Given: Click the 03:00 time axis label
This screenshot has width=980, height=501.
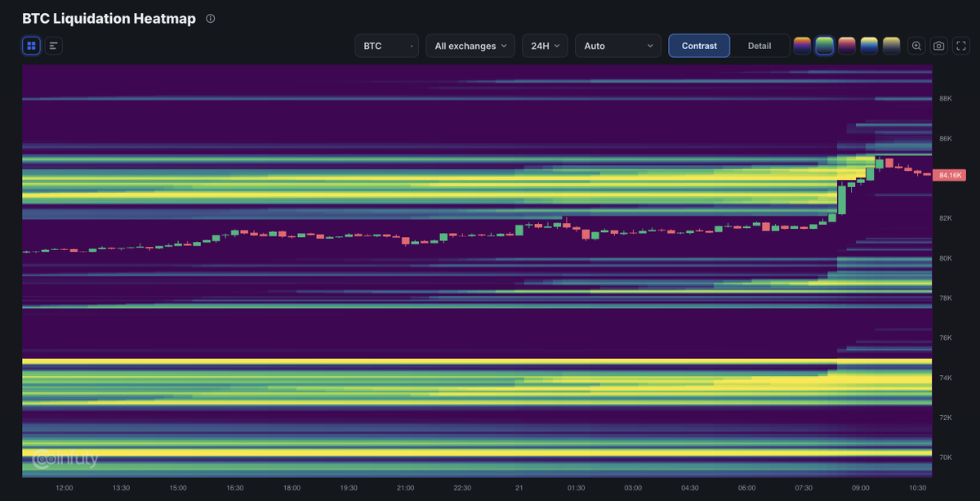Looking at the screenshot, I should (633, 488).
